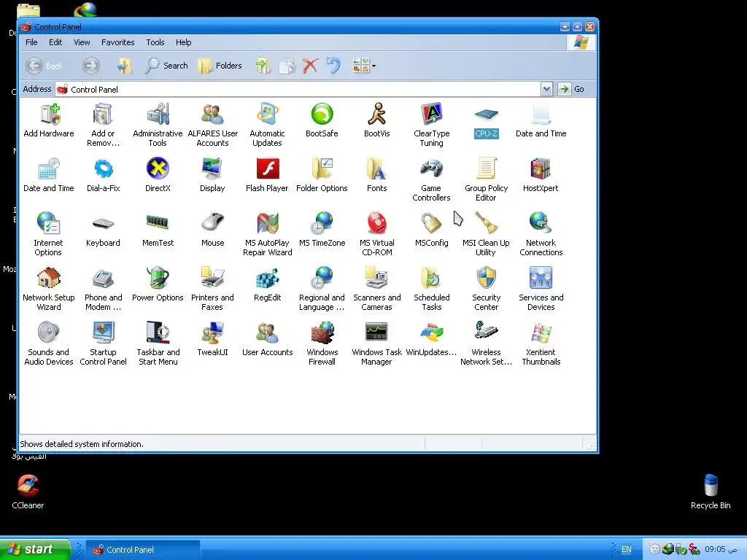Image resolution: width=747 pixels, height=560 pixels.
Task: Open MS AutoPlay Repair Wizard
Action: [x=267, y=234]
